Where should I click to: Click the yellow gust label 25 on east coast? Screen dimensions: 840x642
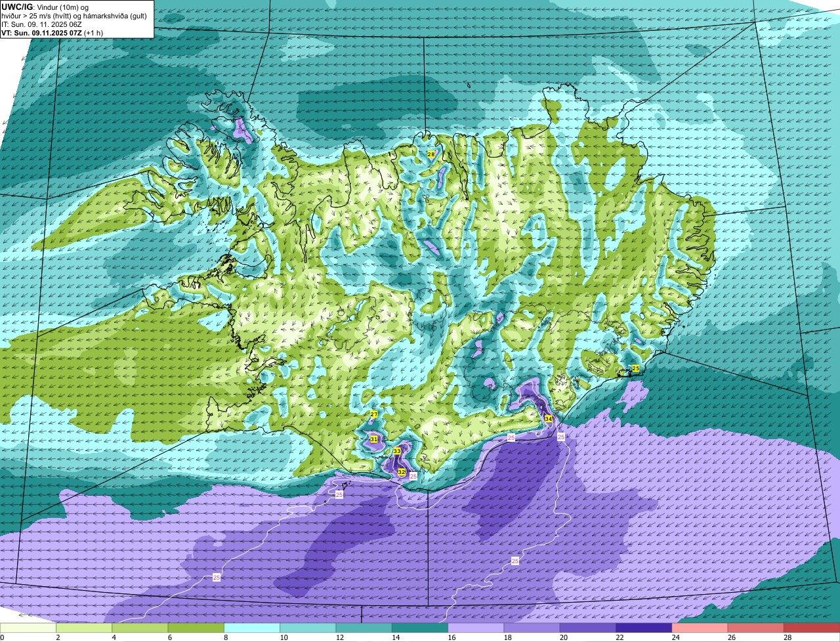click(x=635, y=368)
